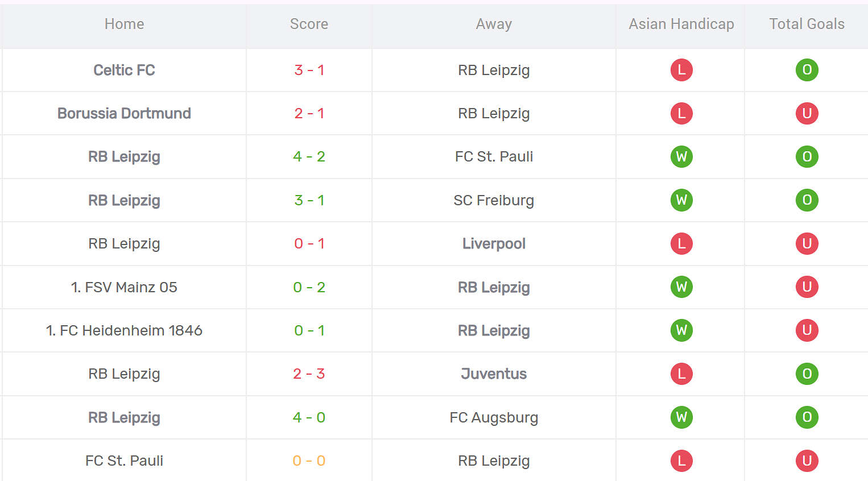
Task: Open the Borussia Dortmund team link
Action: click(x=124, y=113)
